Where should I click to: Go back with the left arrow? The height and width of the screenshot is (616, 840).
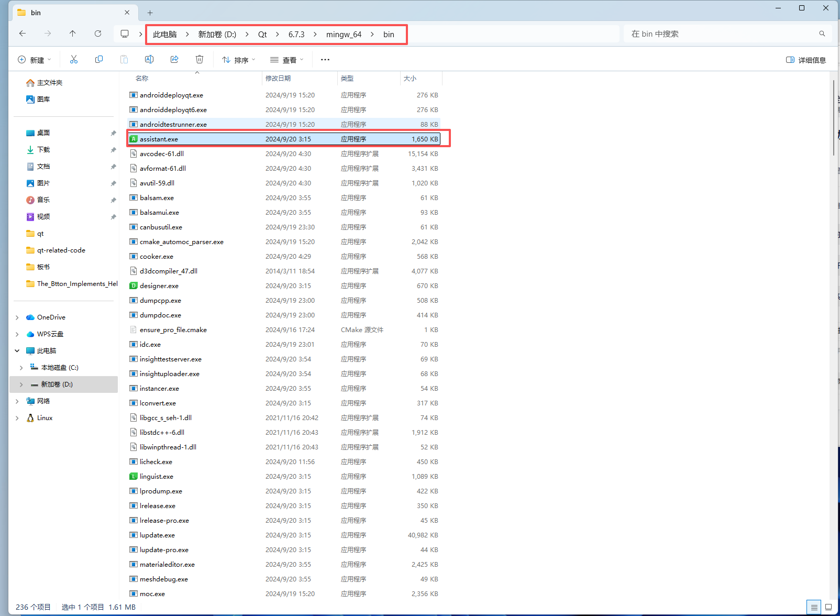click(x=23, y=34)
